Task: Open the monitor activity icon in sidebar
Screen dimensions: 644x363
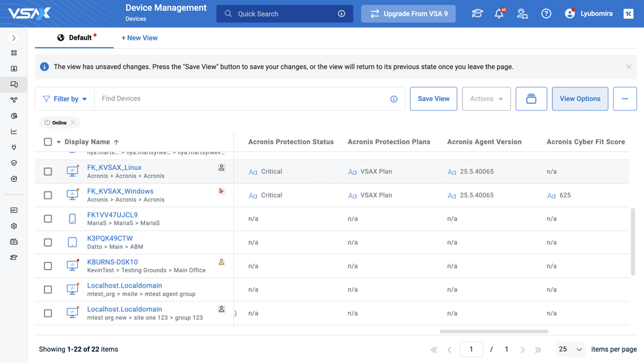Action: (14, 210)
